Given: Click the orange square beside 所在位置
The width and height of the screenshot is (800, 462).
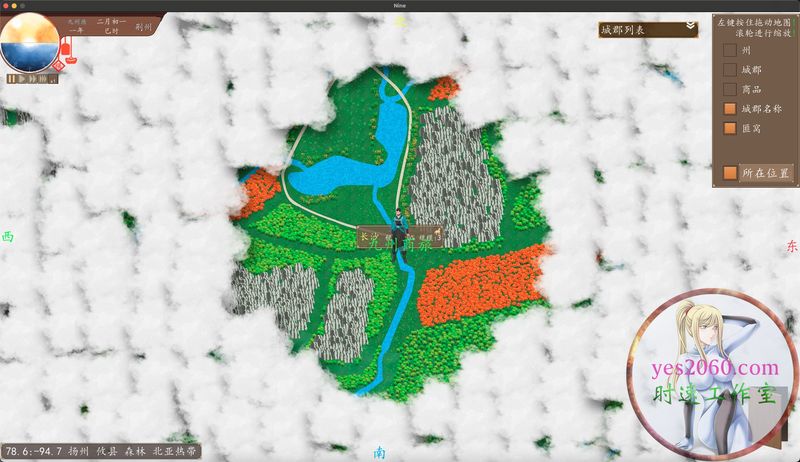Looking at the screenshot, I should 730,173.
